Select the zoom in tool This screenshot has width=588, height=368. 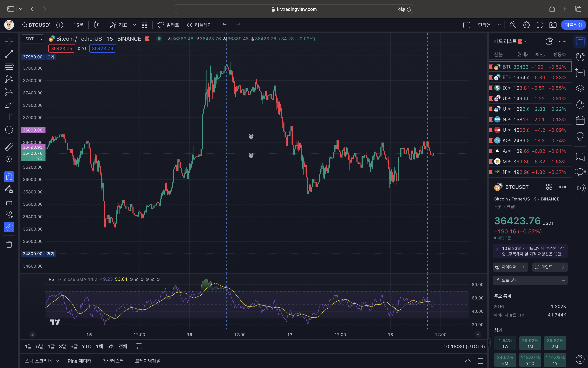click(x=9, y=159)
